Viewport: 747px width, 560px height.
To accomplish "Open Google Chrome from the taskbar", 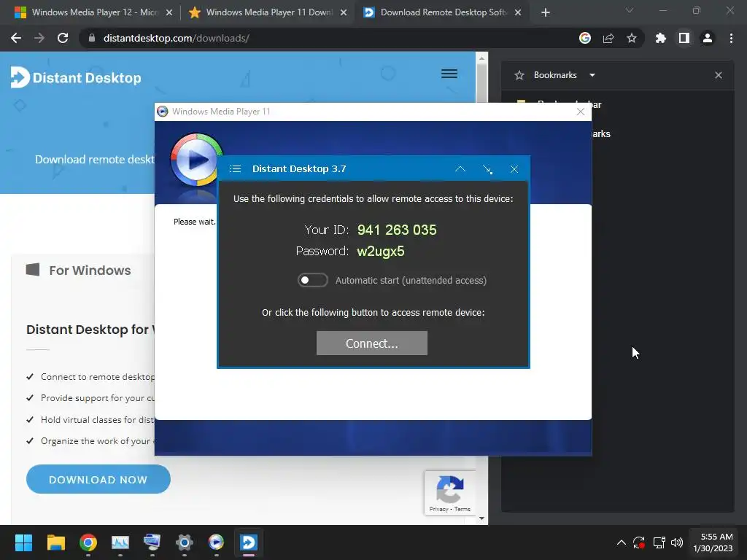I will pyautogui.click(x=88, y=542).
